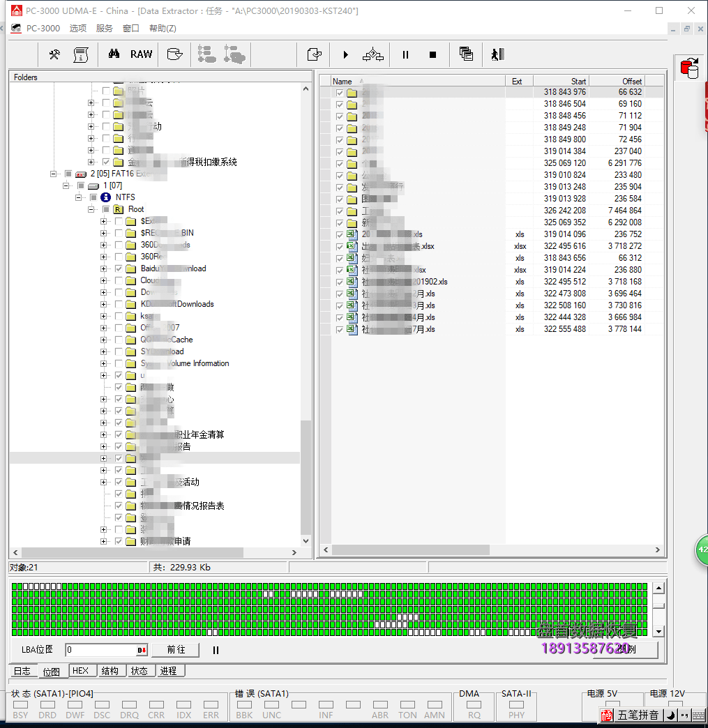Click the FAT16 partition drive icon
Image resolution: width=708 pixels, height=728 pixels.
[x=82, y=174]
